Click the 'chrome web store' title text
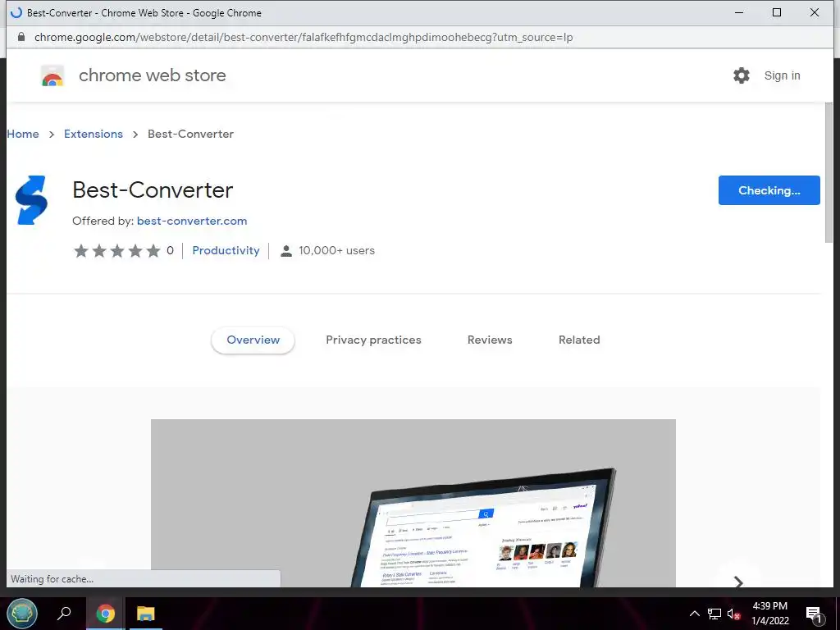The height and width of the screenshot is (630, 840). coord(152,75)
